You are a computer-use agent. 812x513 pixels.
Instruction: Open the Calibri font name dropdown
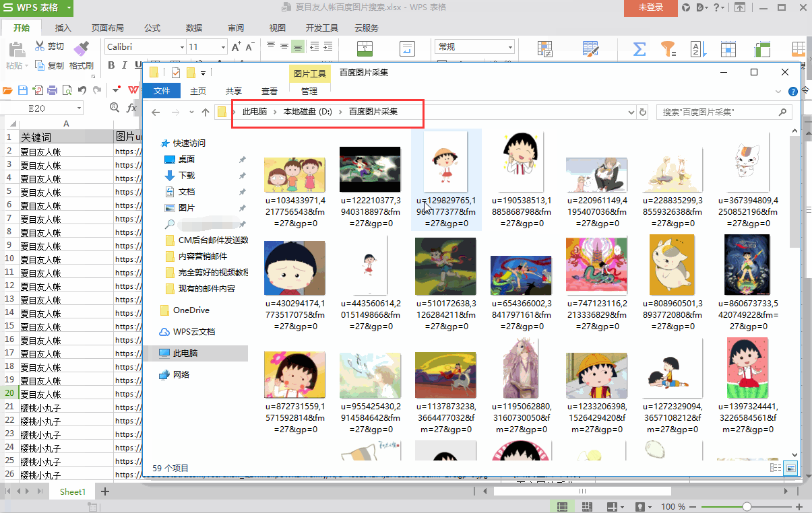tap(182, 47)
